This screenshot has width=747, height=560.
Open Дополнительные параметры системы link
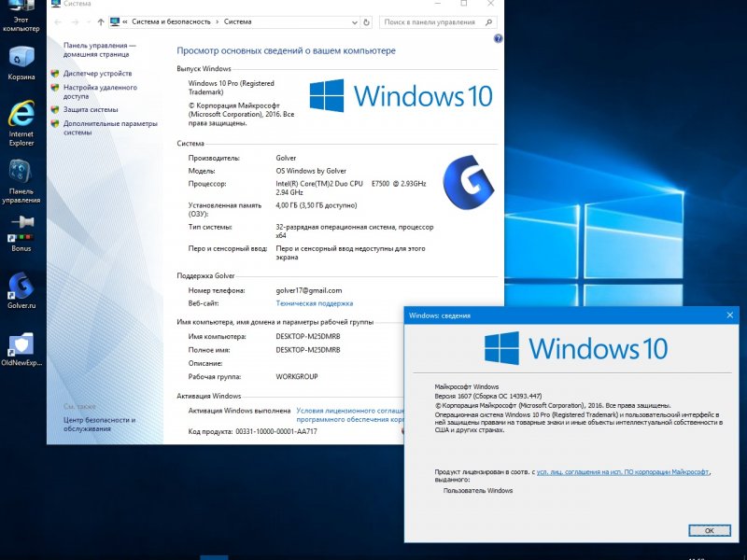click(x=110, y=128)
